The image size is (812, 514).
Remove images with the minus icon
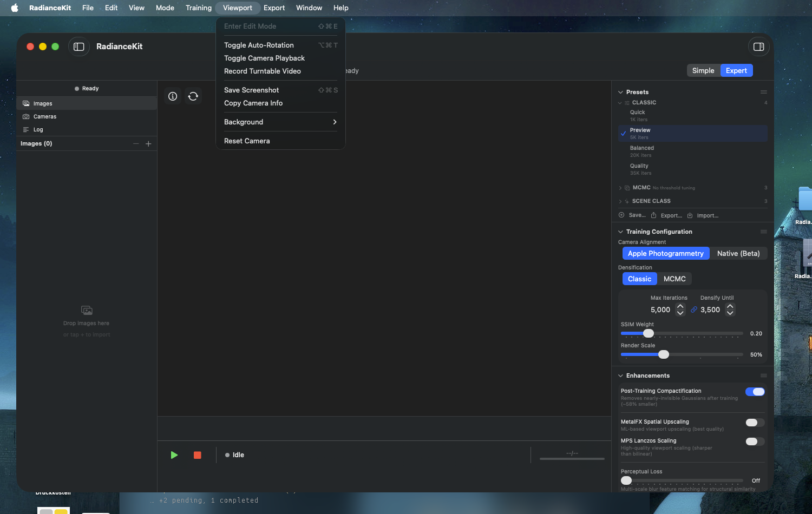tap(136, 143)
